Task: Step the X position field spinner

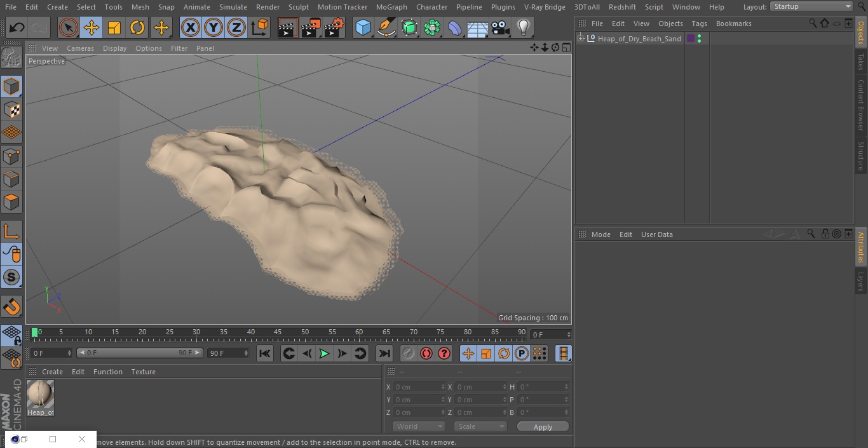Action: coord(443,387)
